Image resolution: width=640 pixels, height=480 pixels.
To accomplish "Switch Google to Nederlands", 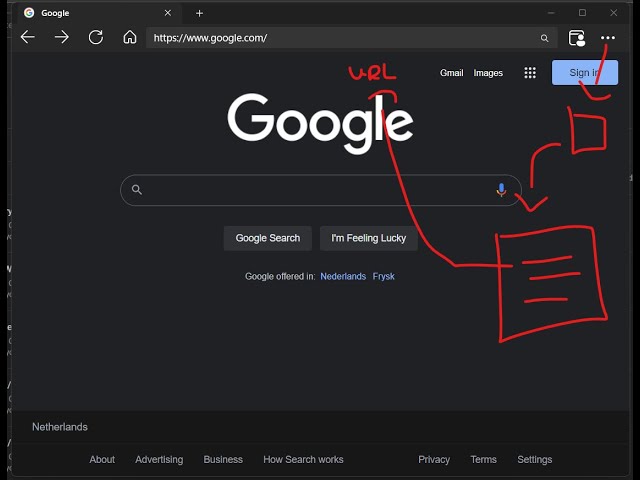I will (343, 276).
